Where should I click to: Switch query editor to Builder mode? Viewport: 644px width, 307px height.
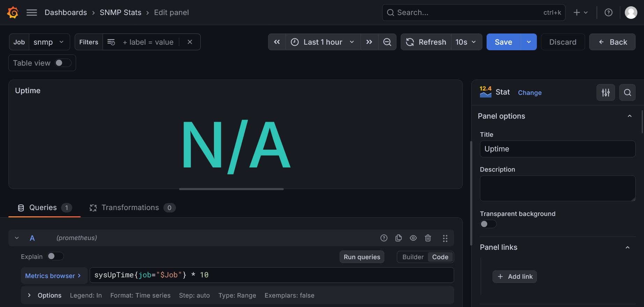point(413,257)
